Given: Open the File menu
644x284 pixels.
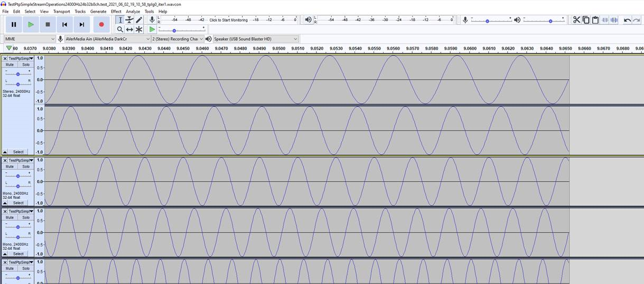Looking at the screenshot, I should click(5, 11).
